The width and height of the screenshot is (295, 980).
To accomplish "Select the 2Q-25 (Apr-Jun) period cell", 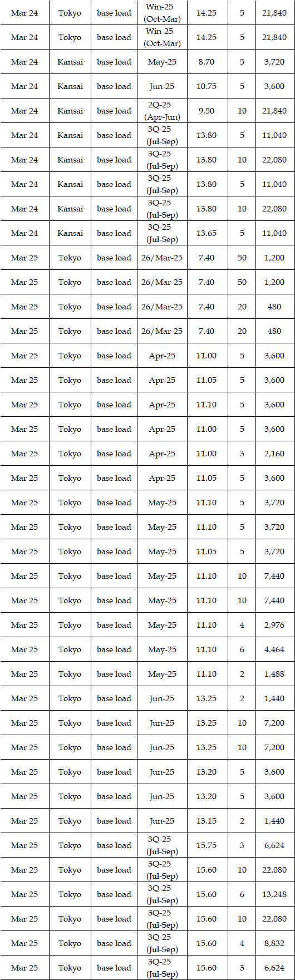I will coord(162,111).
